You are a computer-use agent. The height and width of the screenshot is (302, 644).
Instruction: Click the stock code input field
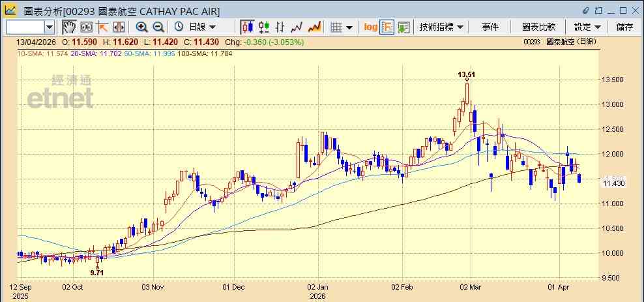click(25, 27)
